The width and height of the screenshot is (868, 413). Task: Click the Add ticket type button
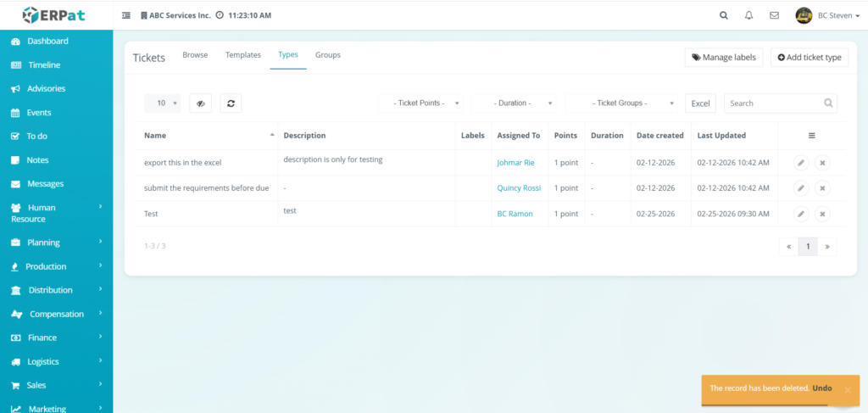(x=810, y=58)
